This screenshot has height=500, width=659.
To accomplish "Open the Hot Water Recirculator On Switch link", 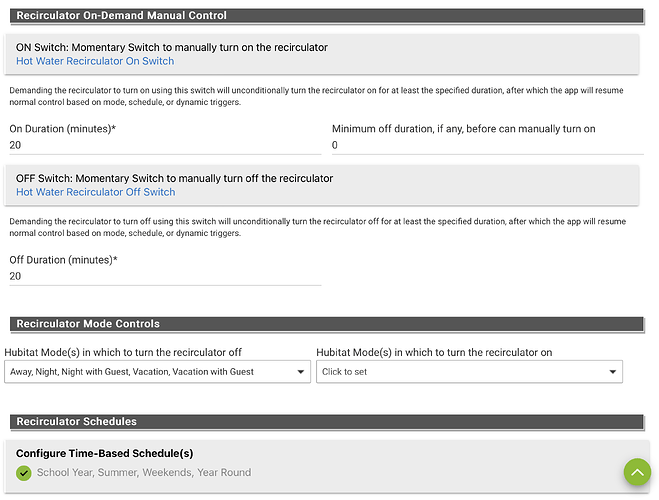I will [x=95, y=61].
